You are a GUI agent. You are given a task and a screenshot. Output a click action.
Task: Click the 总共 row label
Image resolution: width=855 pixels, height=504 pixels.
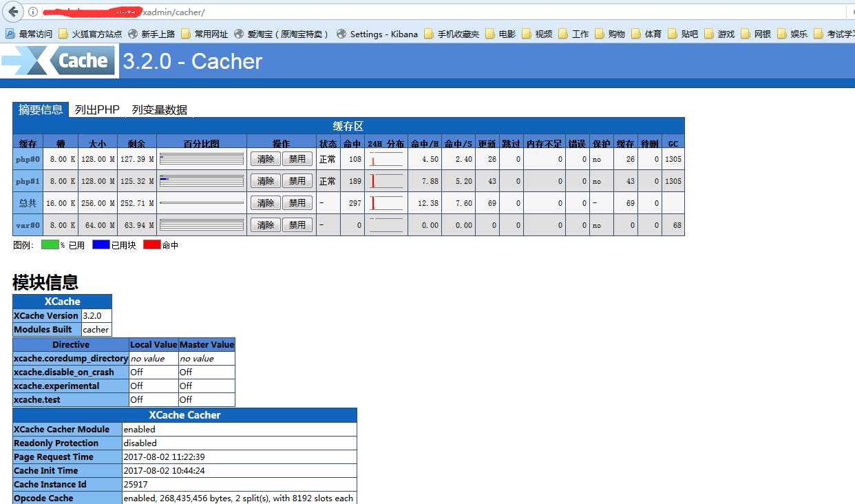(28, 203)
